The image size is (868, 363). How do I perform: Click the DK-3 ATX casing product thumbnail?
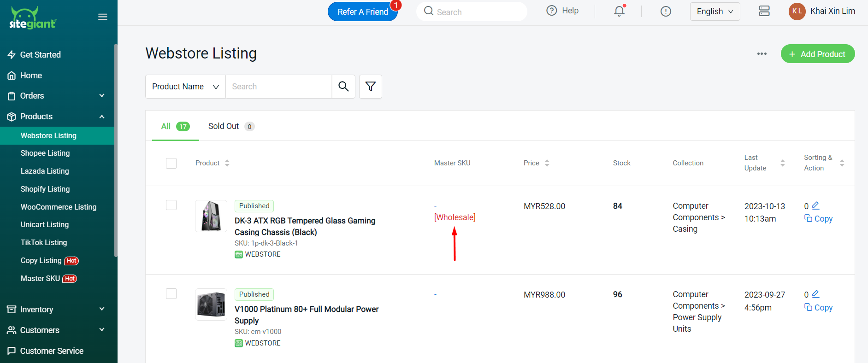[x=211, y=216]
